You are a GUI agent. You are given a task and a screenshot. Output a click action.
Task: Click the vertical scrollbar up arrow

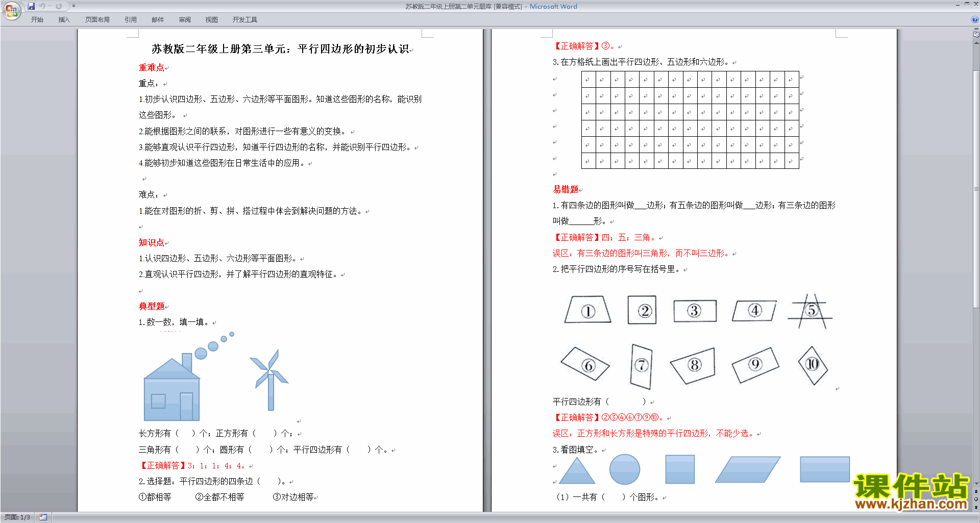[x=976, y=43]
